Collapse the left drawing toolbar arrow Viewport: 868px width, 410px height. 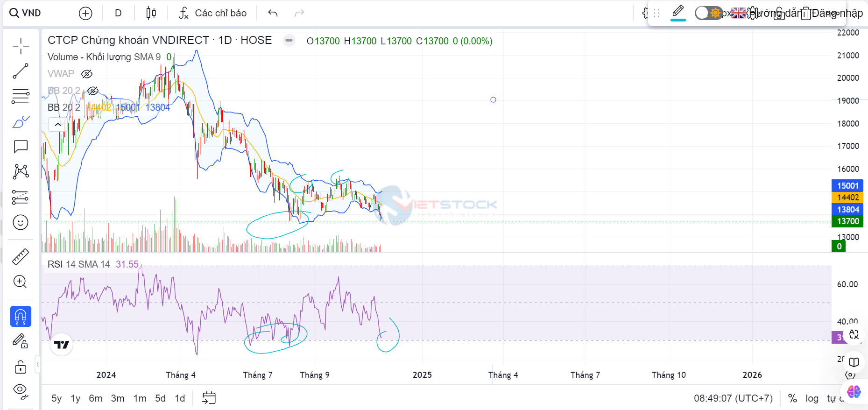pos(38,364)
